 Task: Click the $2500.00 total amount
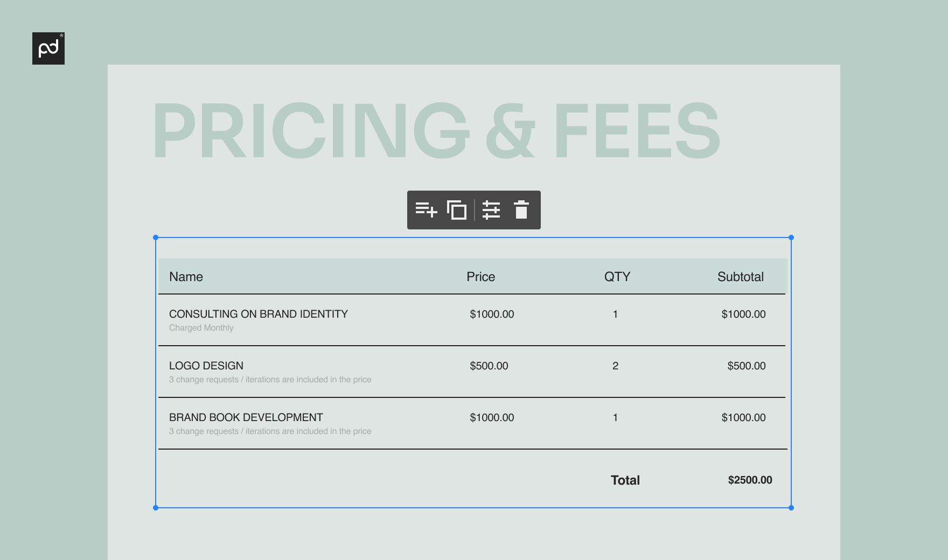(x=750, y=480)
